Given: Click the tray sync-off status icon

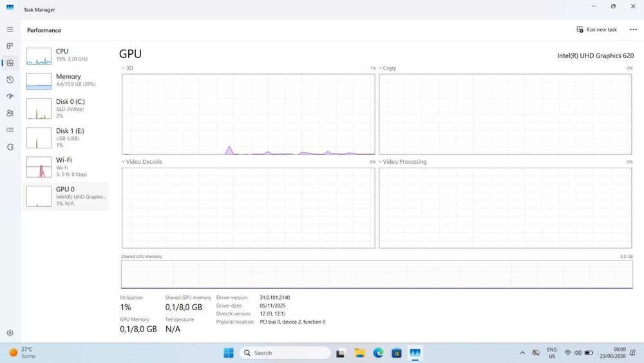Looking at the screenshot, I should tap(536, 353).
